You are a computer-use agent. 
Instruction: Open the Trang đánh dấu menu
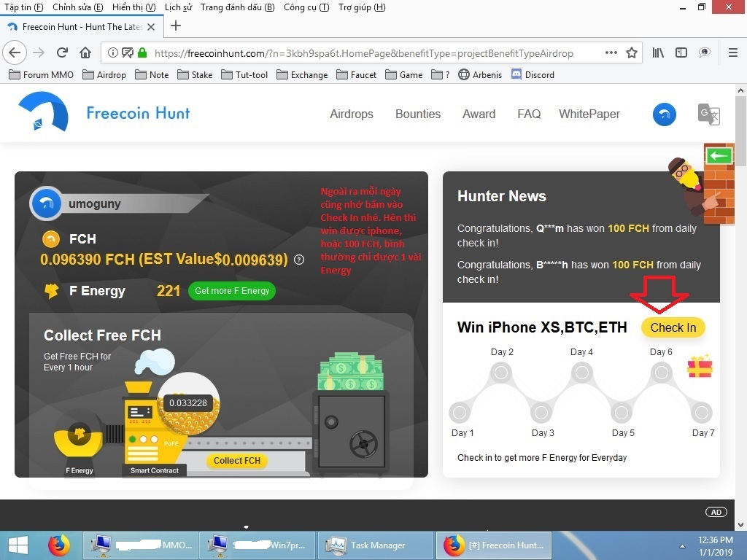click(x=237, y=7)
